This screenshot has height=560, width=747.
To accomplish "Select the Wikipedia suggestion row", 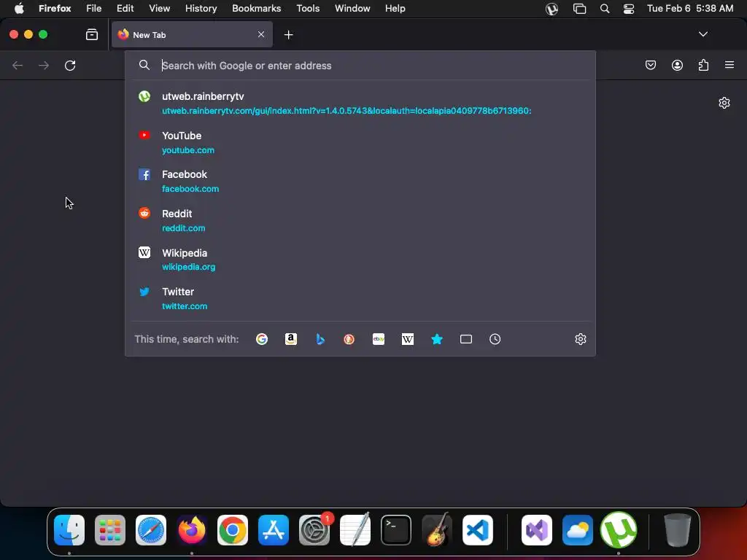I will coord(360,260).
